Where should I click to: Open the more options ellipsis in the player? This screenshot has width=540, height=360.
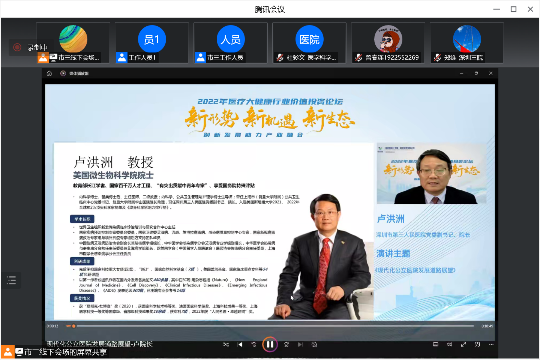pos(491,344)
